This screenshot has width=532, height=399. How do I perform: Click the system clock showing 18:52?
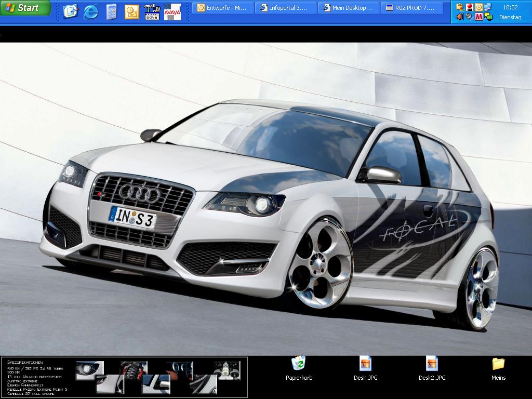(510, 7)
